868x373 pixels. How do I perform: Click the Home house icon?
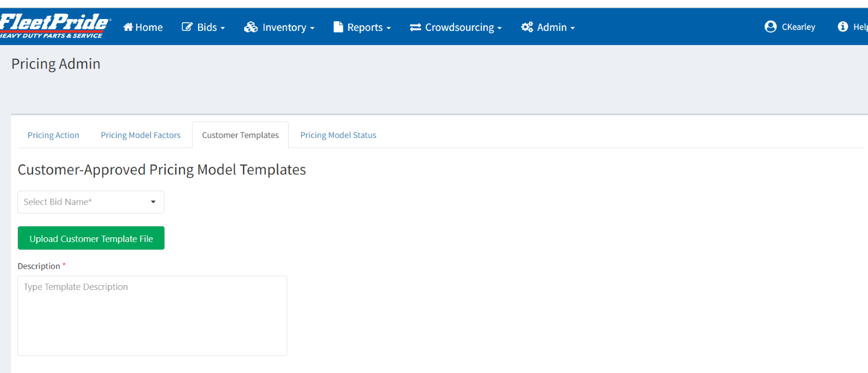click(128, 27)
